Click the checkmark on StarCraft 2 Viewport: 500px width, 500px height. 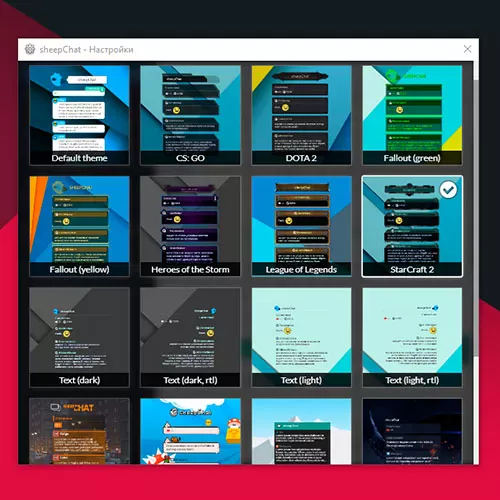tap(448, 190)
